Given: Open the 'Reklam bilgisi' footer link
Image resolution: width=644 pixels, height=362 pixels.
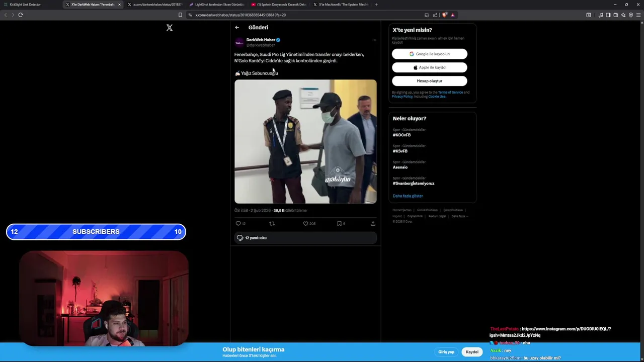Looking at the screenshot, I should pyautogui.click(x=437, y=216).
